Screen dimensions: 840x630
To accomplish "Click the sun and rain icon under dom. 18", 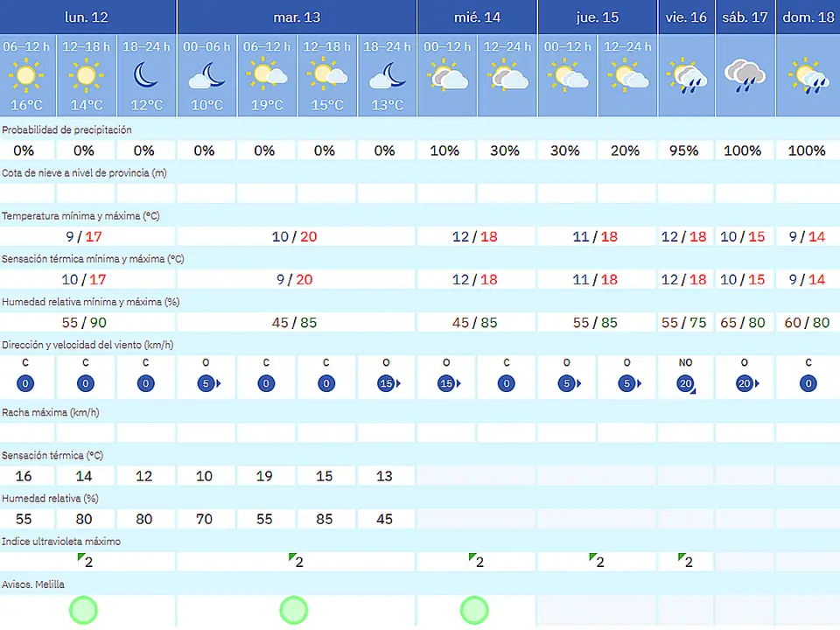I will coord(808,76).
